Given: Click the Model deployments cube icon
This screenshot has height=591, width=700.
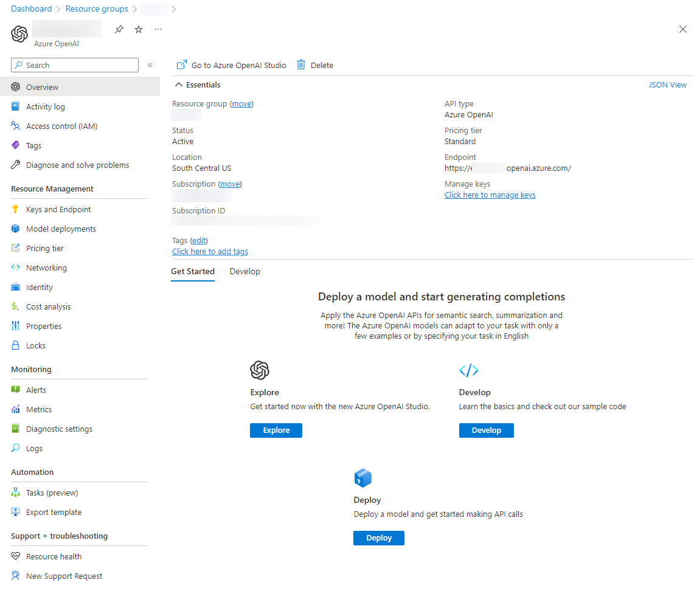Looking at the screenshot, I should coord(16,229).
